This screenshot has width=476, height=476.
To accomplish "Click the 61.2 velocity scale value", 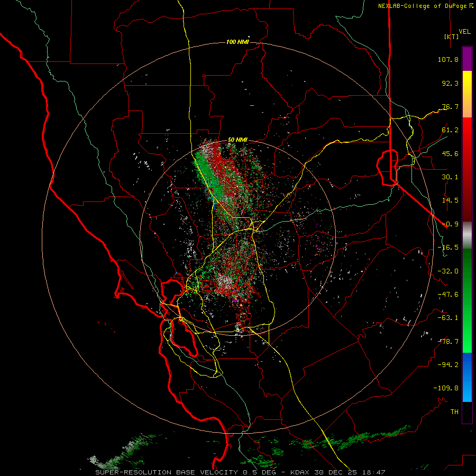I will pos(450,130).
